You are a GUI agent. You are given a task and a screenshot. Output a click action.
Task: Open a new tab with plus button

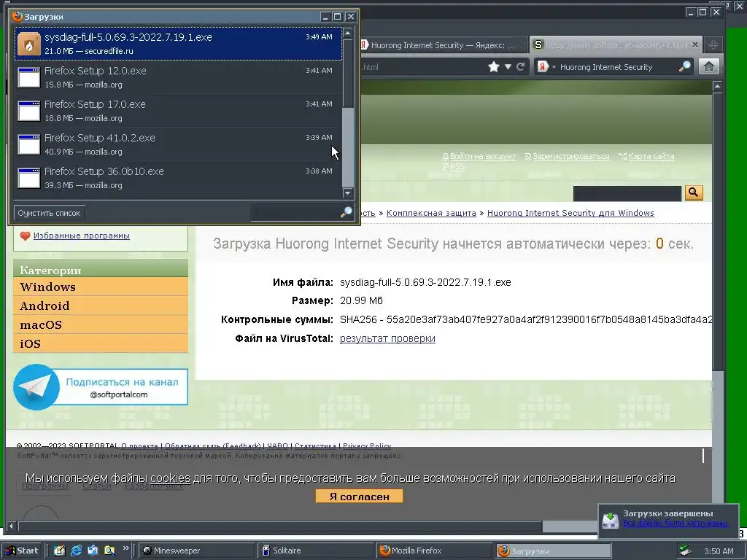pyautogui.click(x=713, y=44)
